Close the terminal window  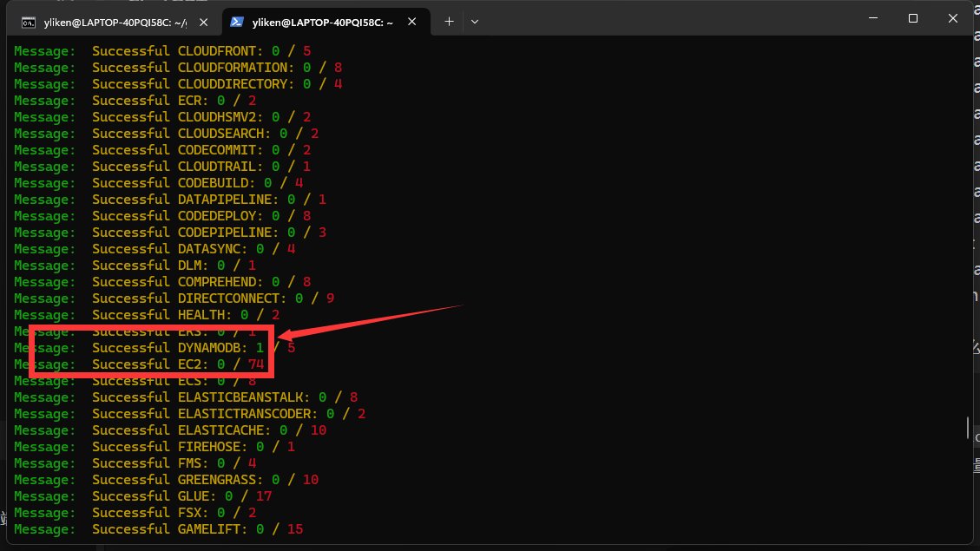click(953, 18)
